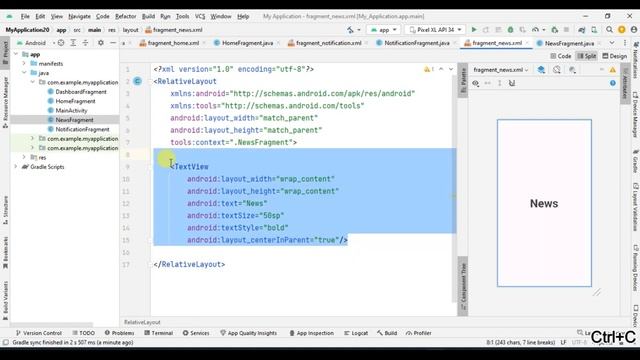Viewport: 640px width, 360px height.
Task: Click orientation icon in preview toolbar
Action: click(557, 70)
